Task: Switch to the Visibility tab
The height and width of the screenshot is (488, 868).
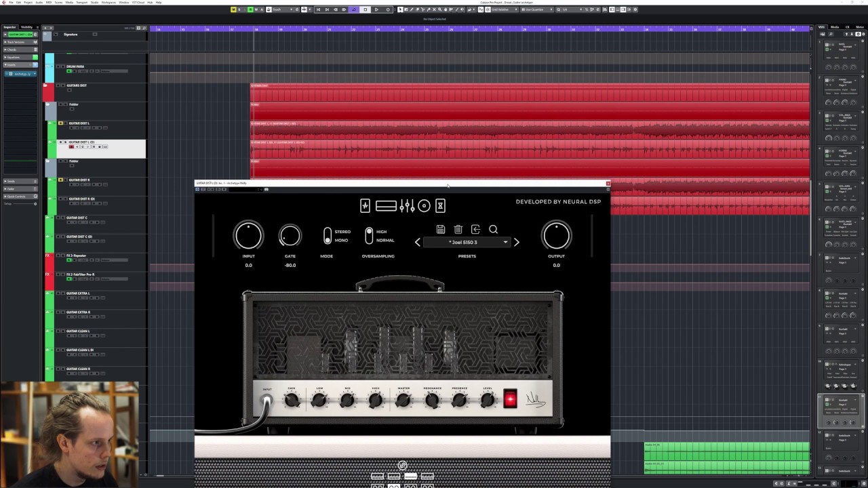Action: [26, 27]
